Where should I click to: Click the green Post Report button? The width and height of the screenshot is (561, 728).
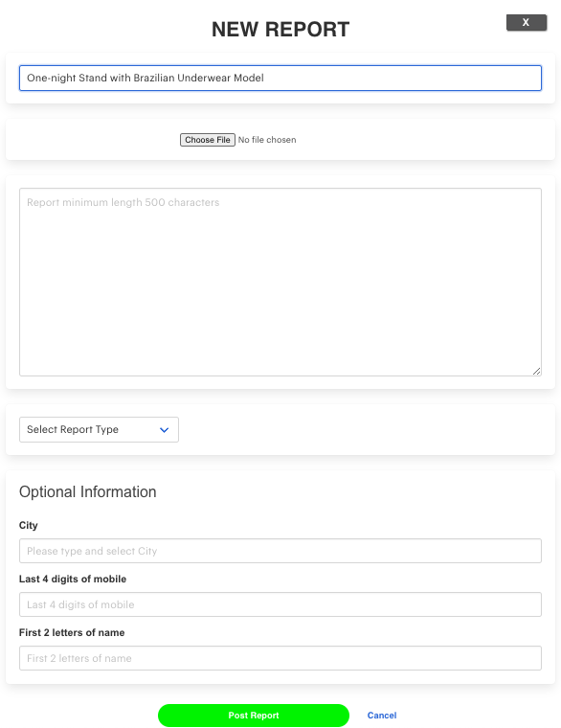click(254, 715)
